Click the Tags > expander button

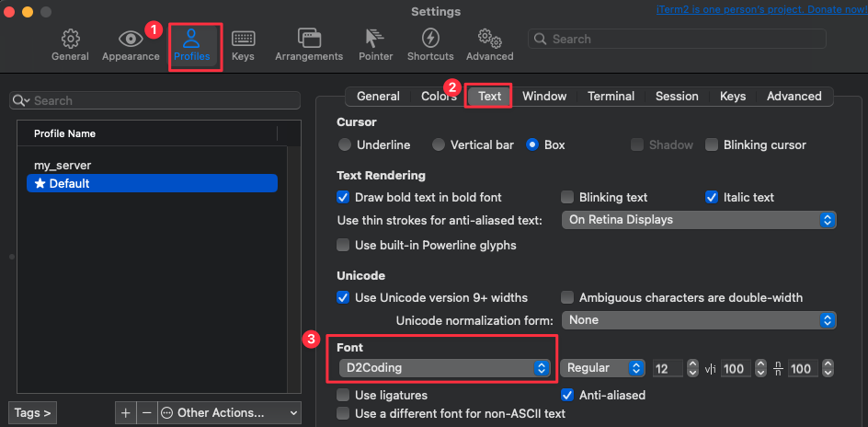[x=33, y=412]
